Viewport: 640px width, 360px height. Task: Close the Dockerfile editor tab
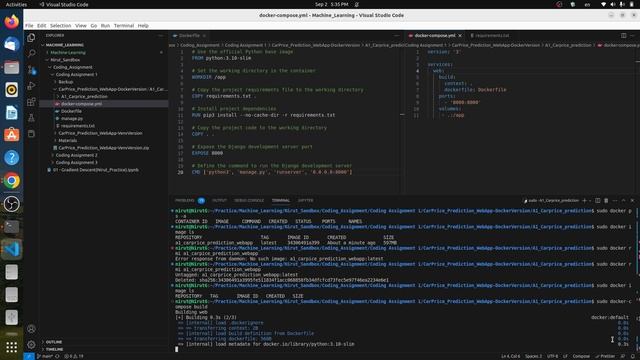[204, 36]
